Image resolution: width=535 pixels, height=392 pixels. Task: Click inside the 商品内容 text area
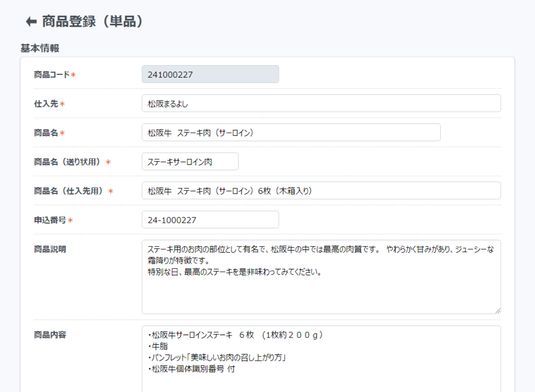pyautogui.click(x=321, y=360)
